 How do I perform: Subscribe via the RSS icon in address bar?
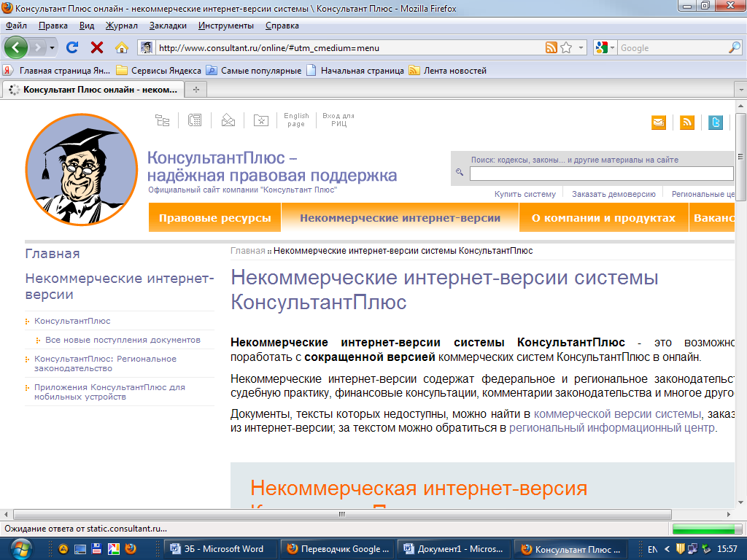click(551, 47)
